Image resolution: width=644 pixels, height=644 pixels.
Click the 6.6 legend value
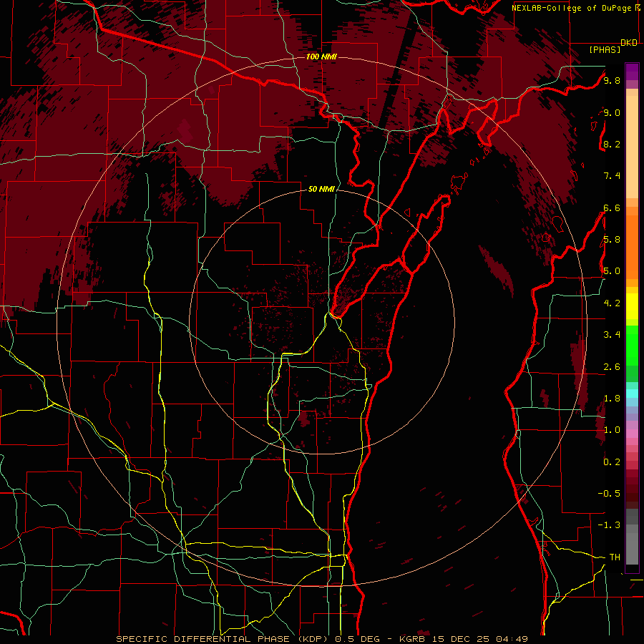point(612,208)
